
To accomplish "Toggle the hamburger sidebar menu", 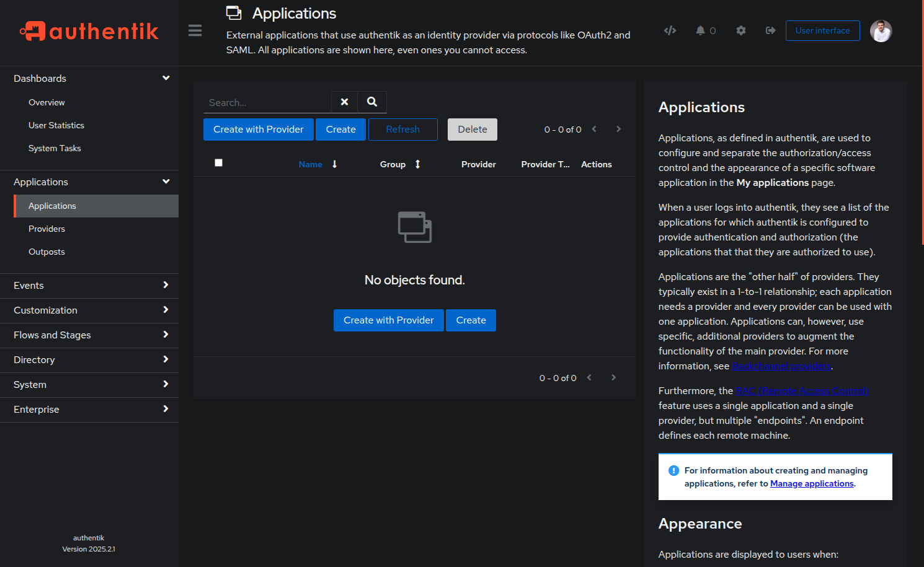I will pyautogui.click(x=195, y=30).
